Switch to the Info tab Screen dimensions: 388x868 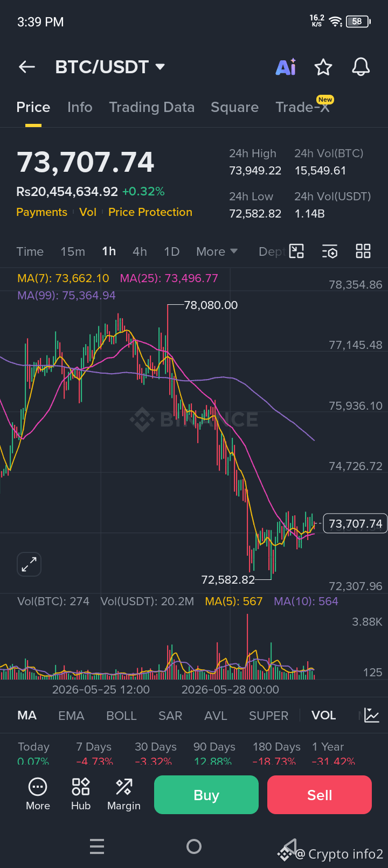tap(80, 107)
